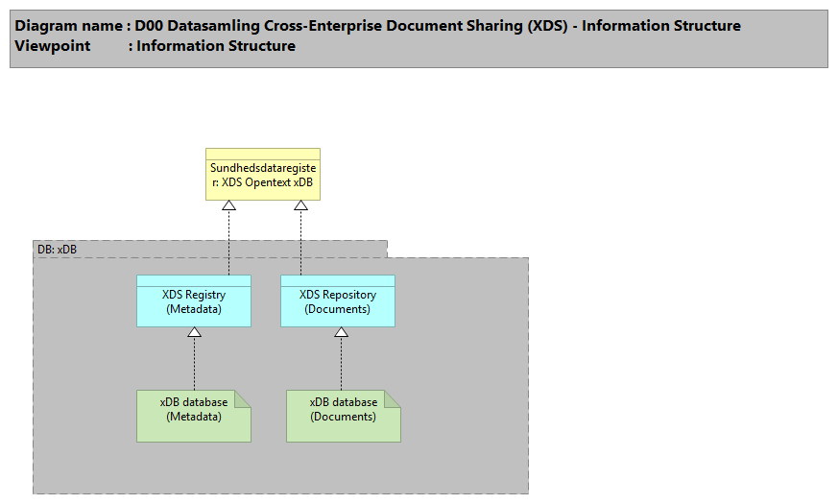Click header strip of yellow Sundhedsdataregister node
Image resolution: width=838 pixels, height=504 pixels.
point(262,154)
